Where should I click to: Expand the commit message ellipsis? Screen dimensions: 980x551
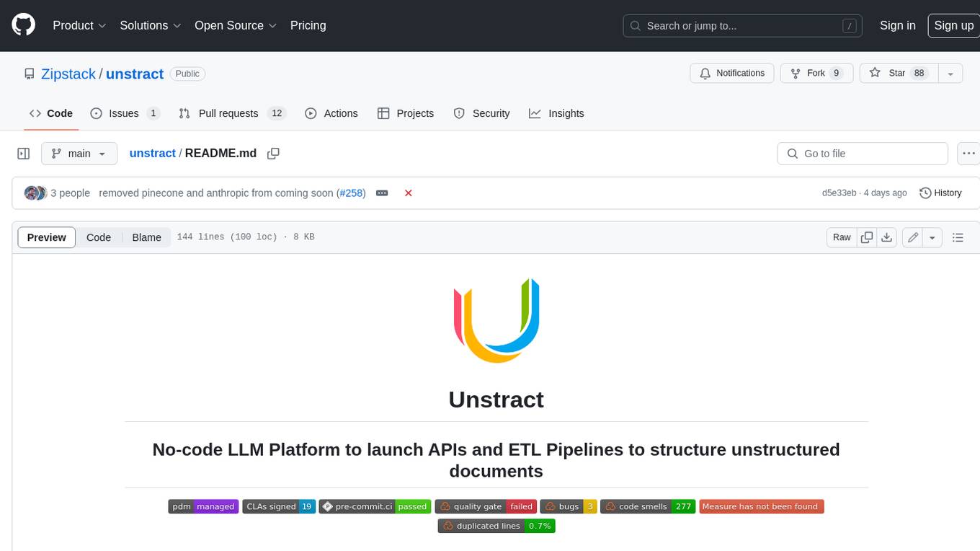(x=382, y=193)
